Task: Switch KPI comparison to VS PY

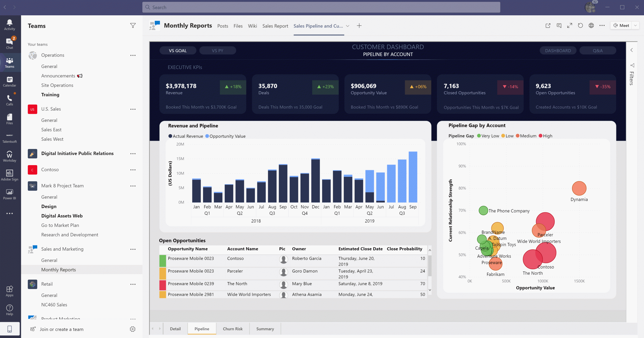Action: (x=218, y=51)
